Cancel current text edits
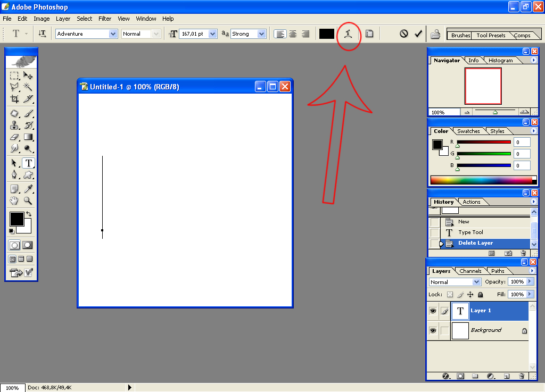 tap(403, 34)
